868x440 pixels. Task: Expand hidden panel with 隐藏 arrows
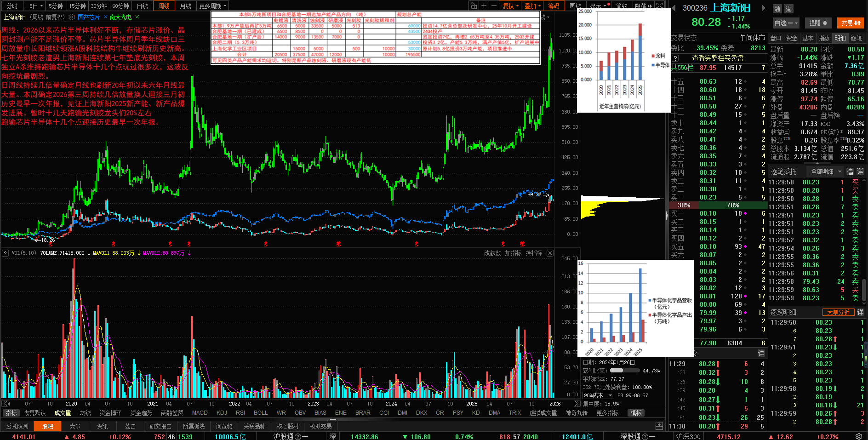pos(643,6)
